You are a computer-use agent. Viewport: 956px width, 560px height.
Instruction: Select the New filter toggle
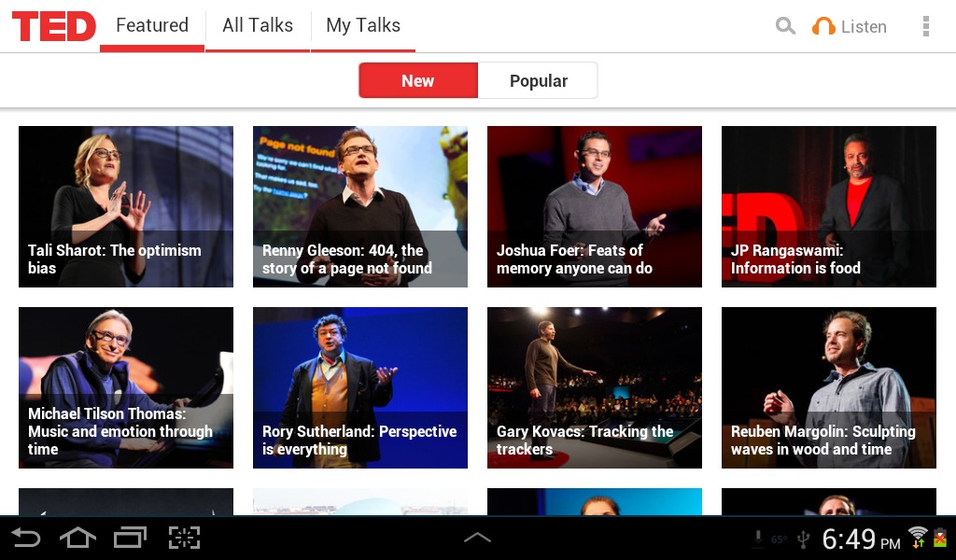point(418,80)
